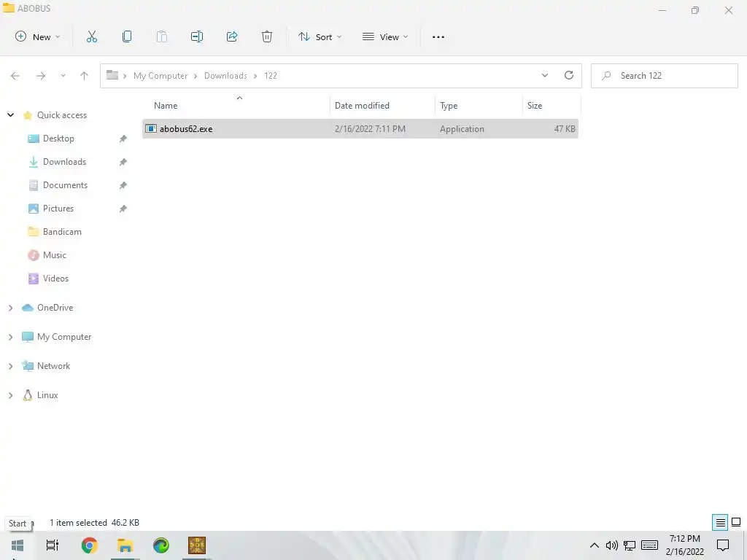Image resolution: width=747 pixels, height=560 pixels.
Task: Open the Sort options dropdown
Action: [x=320, y=36]
